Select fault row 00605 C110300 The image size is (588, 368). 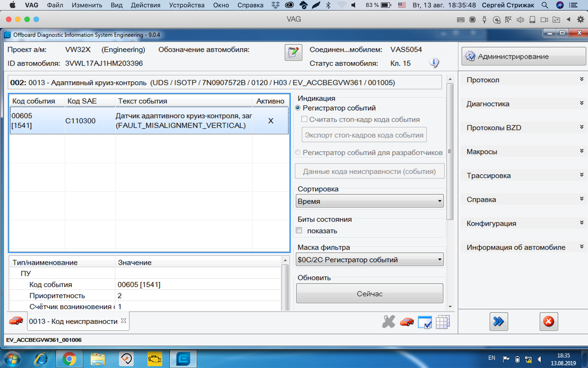coord(149,121)
